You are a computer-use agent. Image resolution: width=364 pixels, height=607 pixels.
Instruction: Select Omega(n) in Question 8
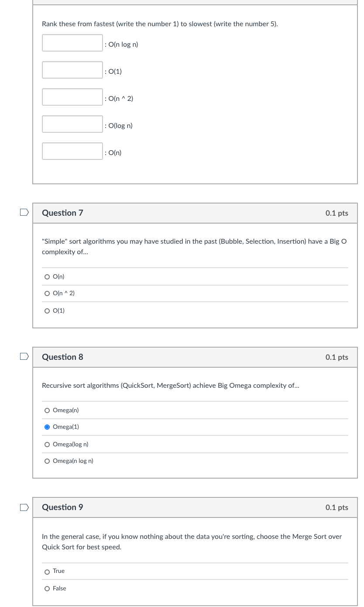point(47,410)
